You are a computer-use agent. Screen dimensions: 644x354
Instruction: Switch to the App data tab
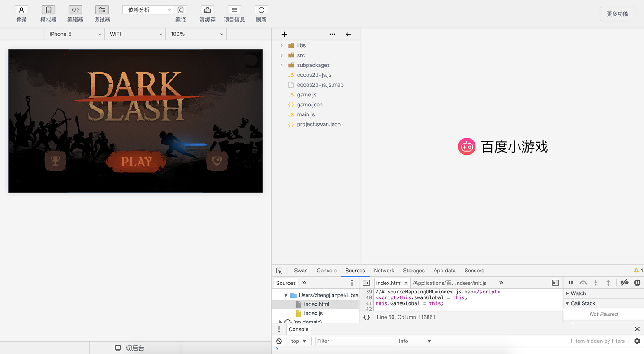point(445,271)
